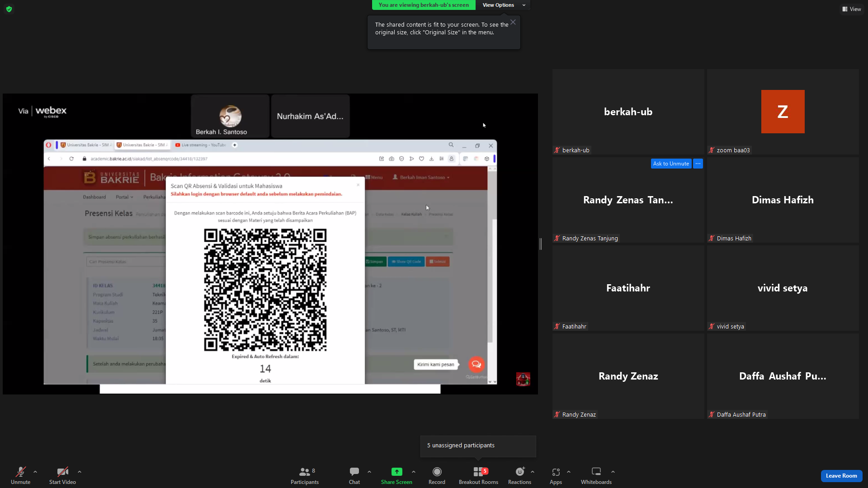Click muted mic icon on zoom baa03 tile
868x488 pixels.
pyautogui.click(x=712, y=150)
